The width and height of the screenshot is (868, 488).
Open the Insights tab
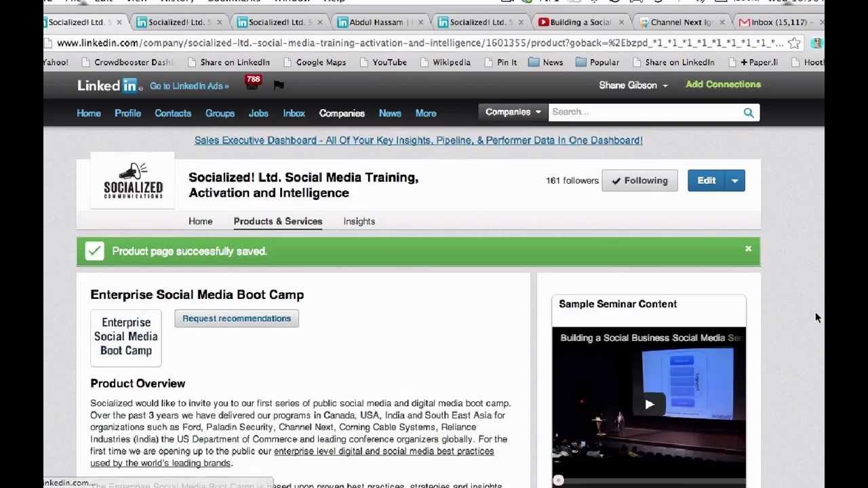tap(359, 222)
